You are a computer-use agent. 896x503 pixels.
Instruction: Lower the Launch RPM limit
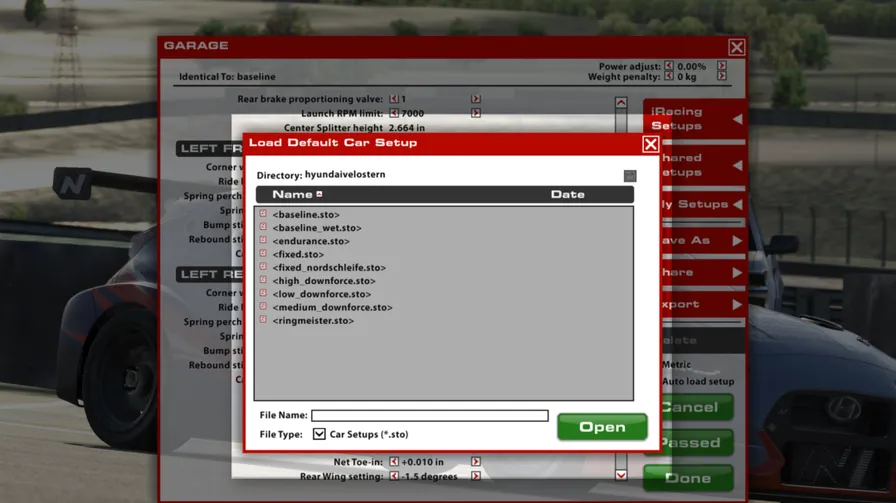[394, 113]
